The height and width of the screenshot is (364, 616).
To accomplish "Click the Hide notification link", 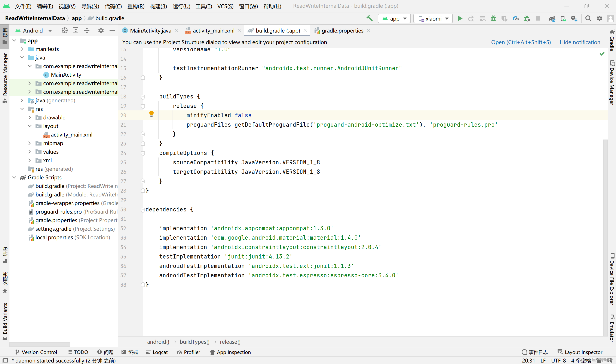I will click(x=580, y=42).
